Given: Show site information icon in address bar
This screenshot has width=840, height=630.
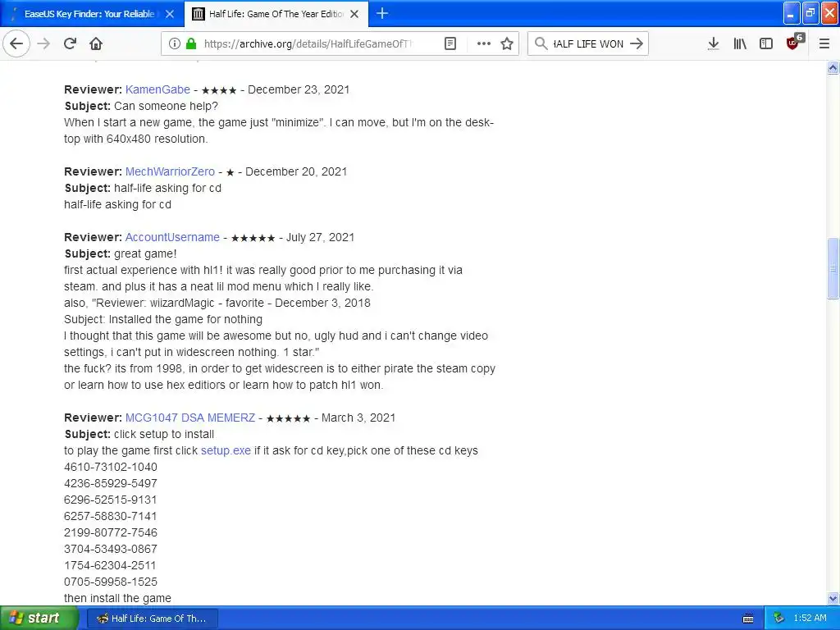Looking at the screenshot, I should [174, 43].
